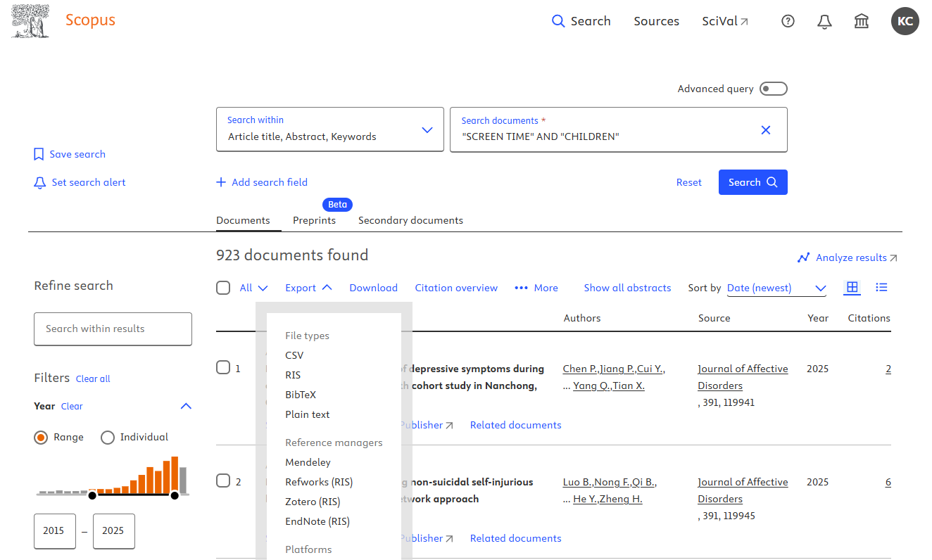Open author Chen P. link
The height and width of the screenshot is (560, 932).
tap(580, 369)
